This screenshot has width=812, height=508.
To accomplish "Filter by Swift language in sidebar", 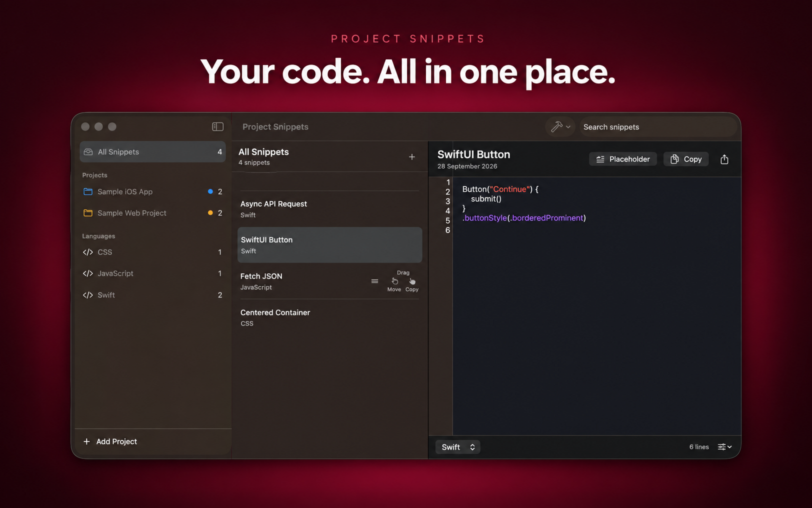I will click(153, 295).
